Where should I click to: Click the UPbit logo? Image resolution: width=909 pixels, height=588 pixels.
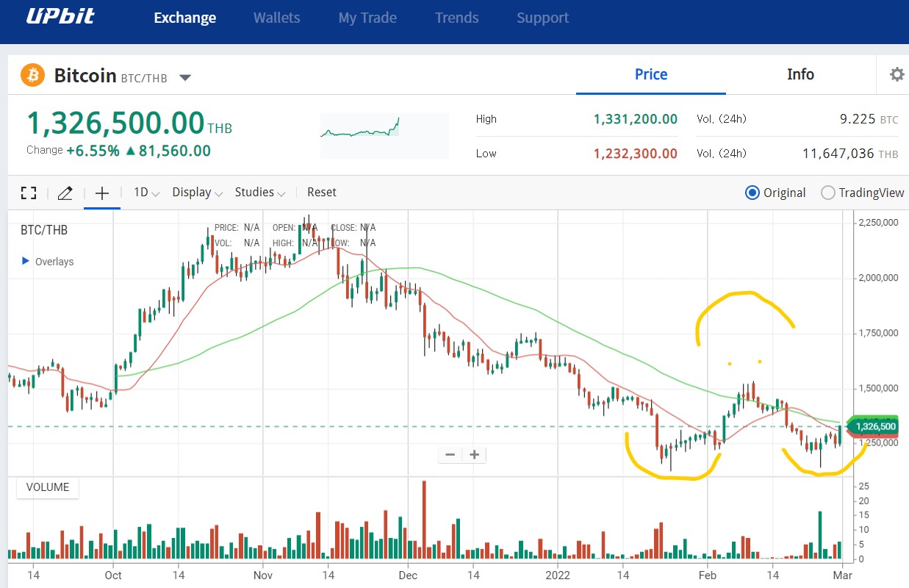60,16
